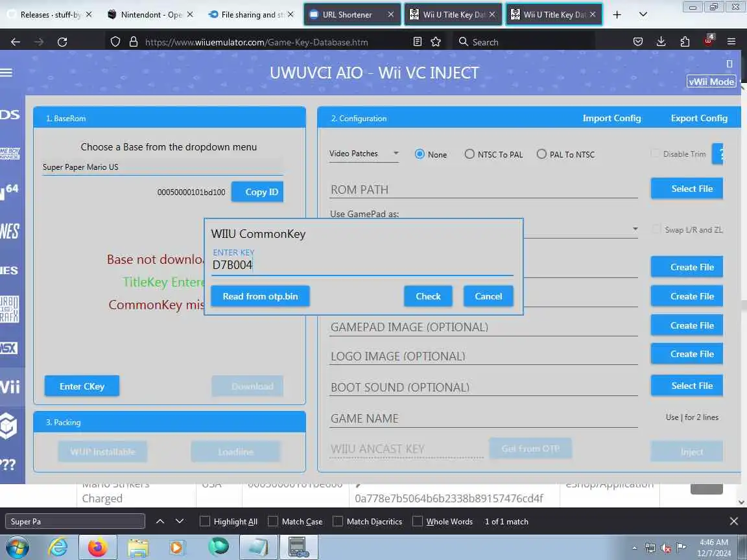Image resolution: width=747 pixels, height=560 pixels.
Task: Click the ENTER KEY input field
Action: (x=362, y=265)
